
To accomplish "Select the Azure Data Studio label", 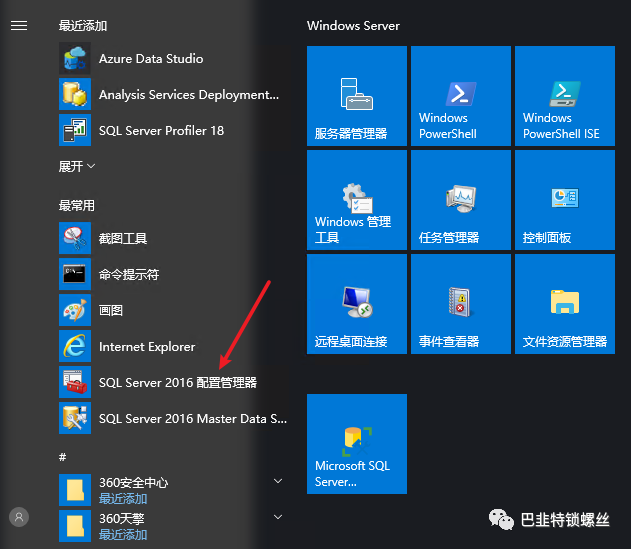I will click(x=151, y=59).
